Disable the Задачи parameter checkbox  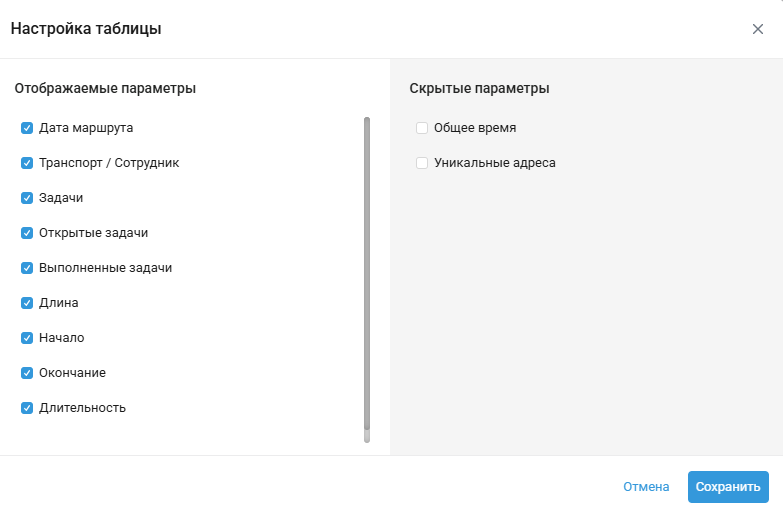27,198
